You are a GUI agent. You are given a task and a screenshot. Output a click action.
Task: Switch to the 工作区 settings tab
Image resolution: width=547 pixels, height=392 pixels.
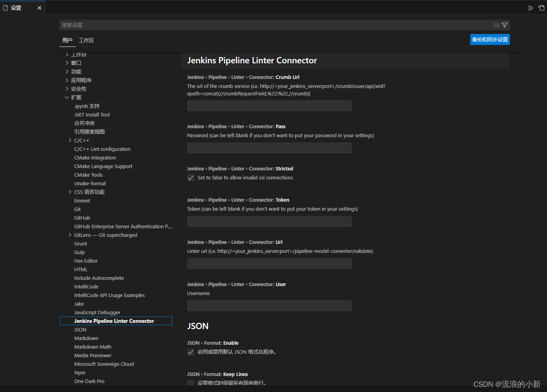point(86,40)
